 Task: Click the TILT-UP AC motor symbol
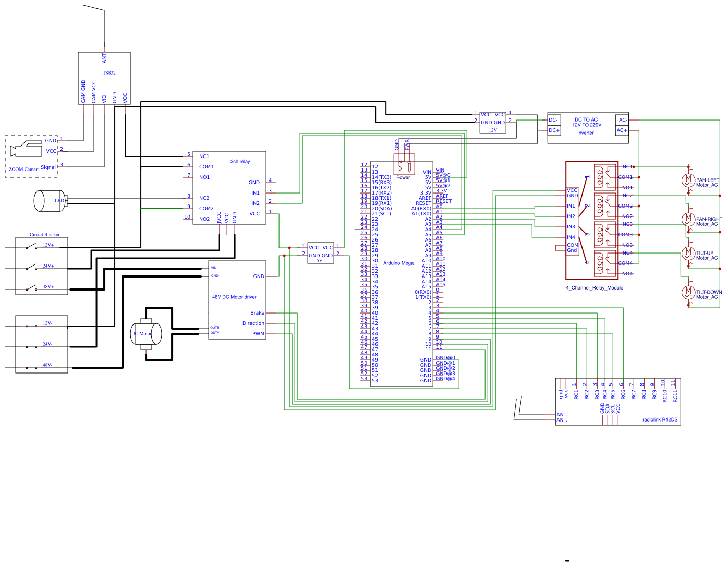(688, 253)
